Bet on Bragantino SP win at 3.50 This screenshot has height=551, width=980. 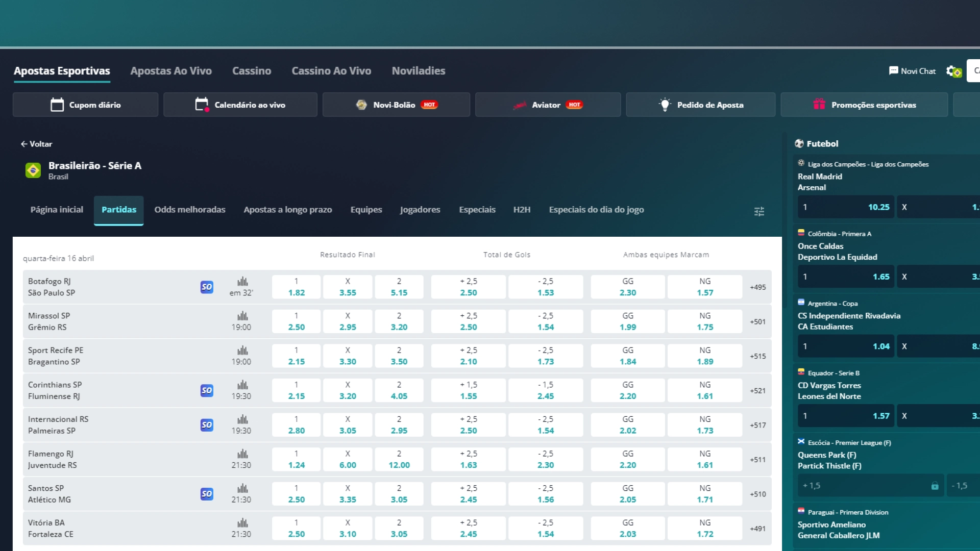tap(399, 356)
